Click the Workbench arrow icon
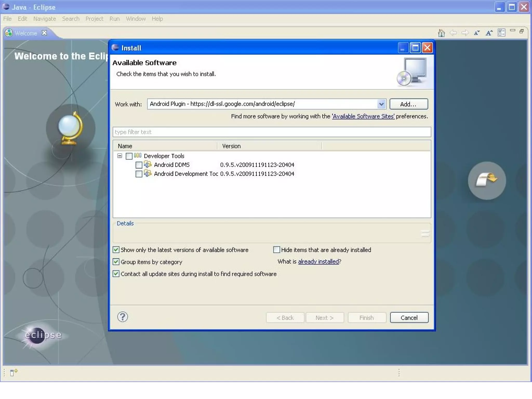 tap(487, 180)
